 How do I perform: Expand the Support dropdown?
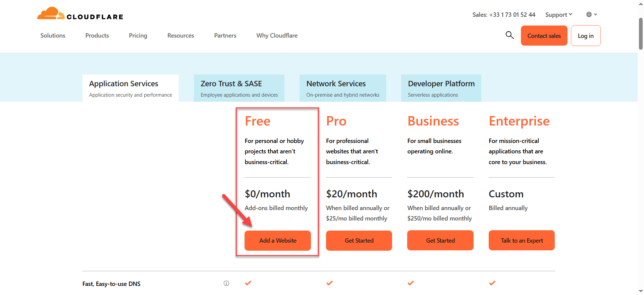pos(558,15)
